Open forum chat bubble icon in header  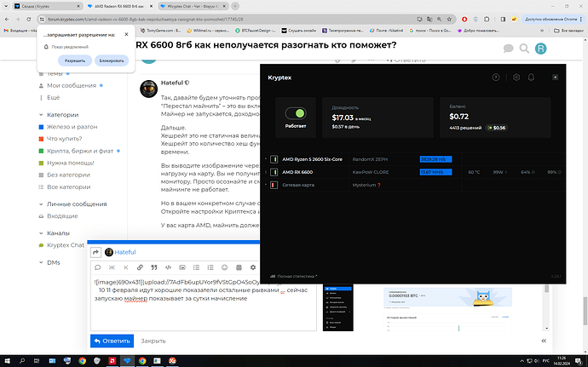point(508,49)
